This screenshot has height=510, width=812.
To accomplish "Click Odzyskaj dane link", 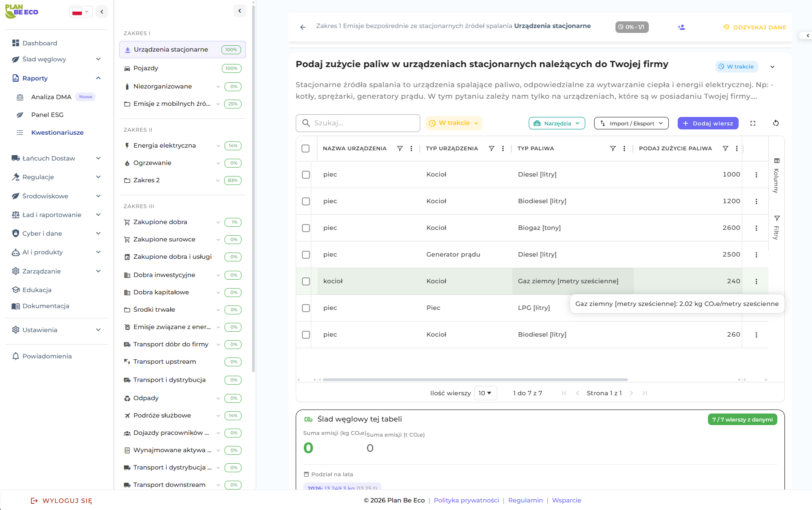I will [755, 27].
